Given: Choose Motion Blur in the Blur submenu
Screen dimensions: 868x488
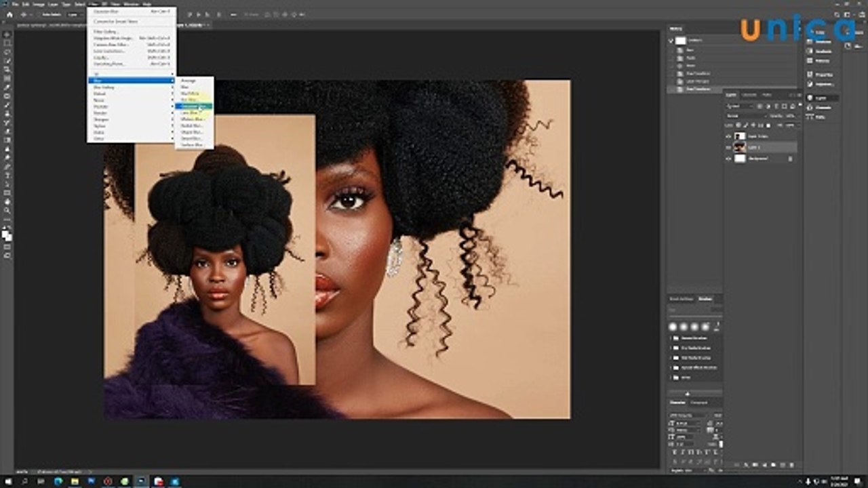Looking at the screenshot, I should 193,119.
